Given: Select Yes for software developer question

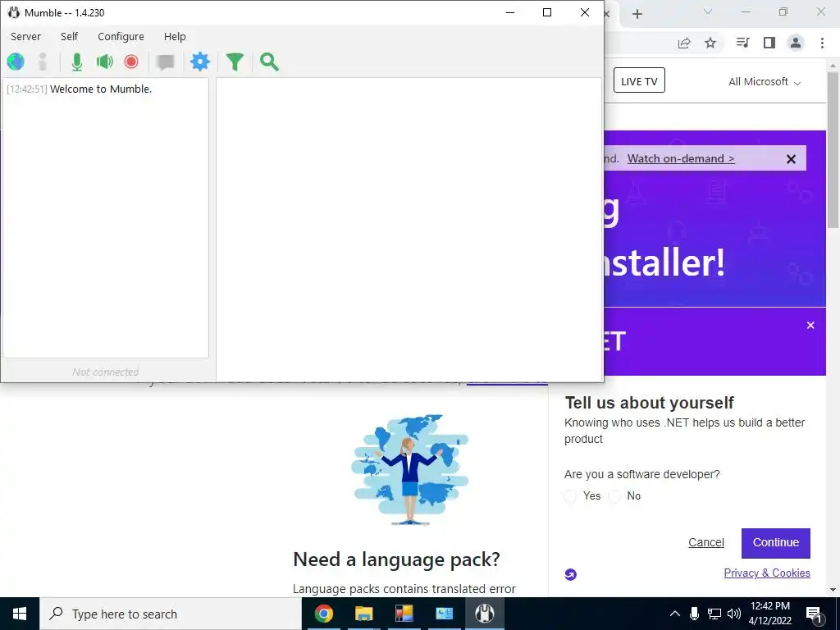Looking at the screenshot, I should point(570,496).
